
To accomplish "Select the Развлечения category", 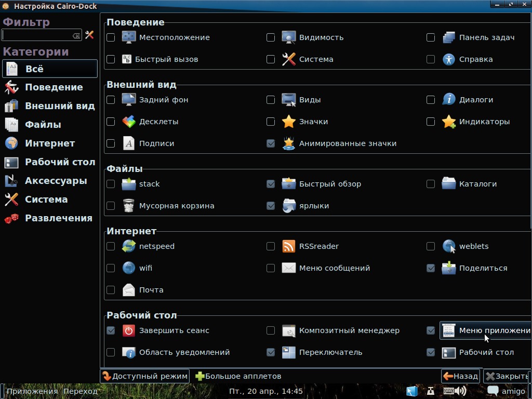I will click(x=50, y=218).
